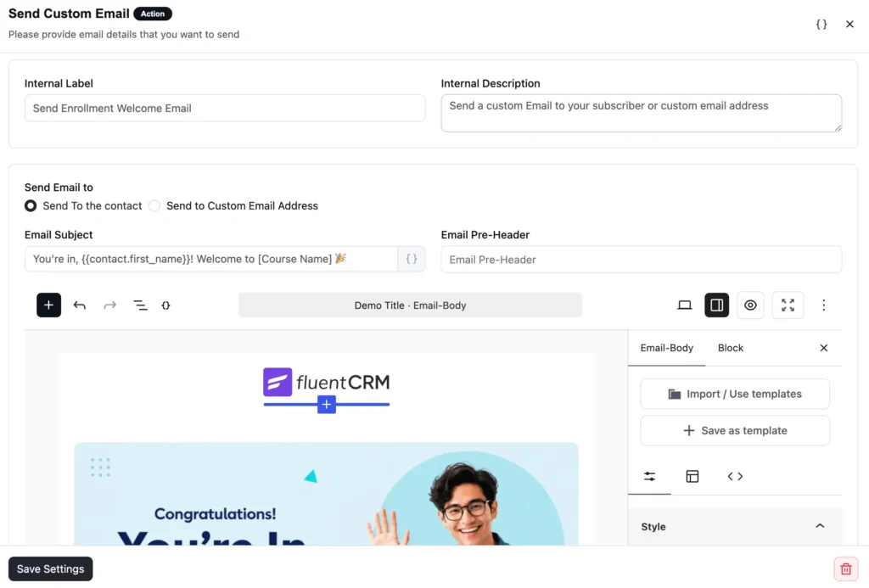
Task: Focus the Email Pre-Header field
Action: (642, 259)
